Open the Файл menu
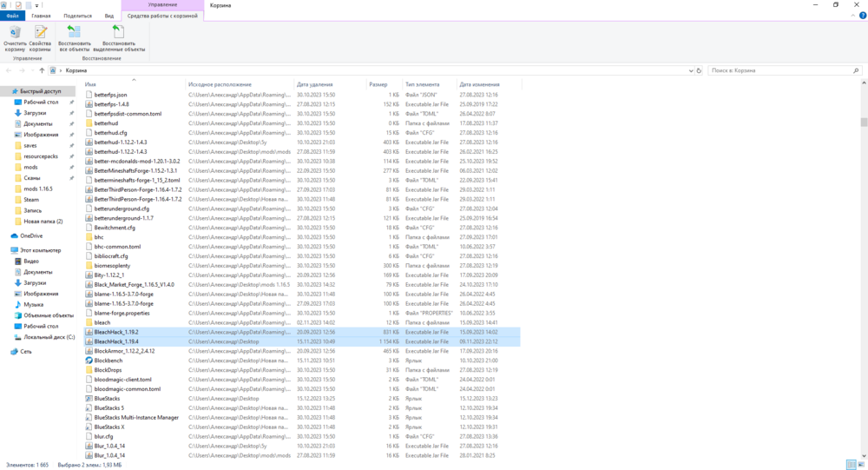Viewport: 868px width, 470px height. 12,16
